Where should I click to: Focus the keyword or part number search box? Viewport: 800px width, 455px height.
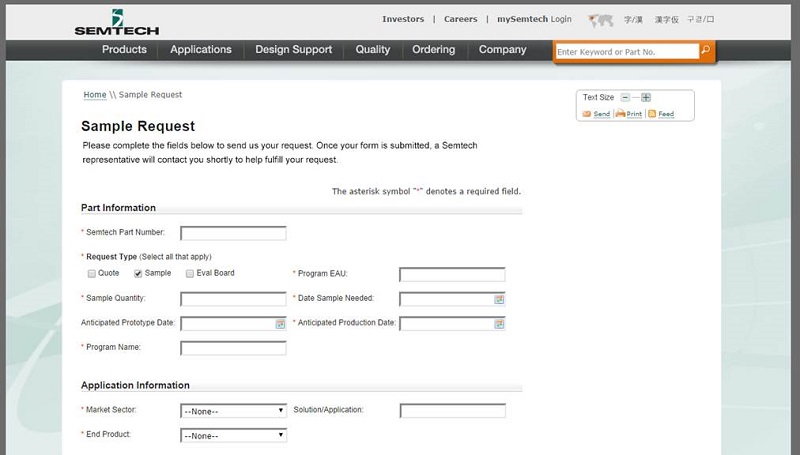(x=627, y=52)
